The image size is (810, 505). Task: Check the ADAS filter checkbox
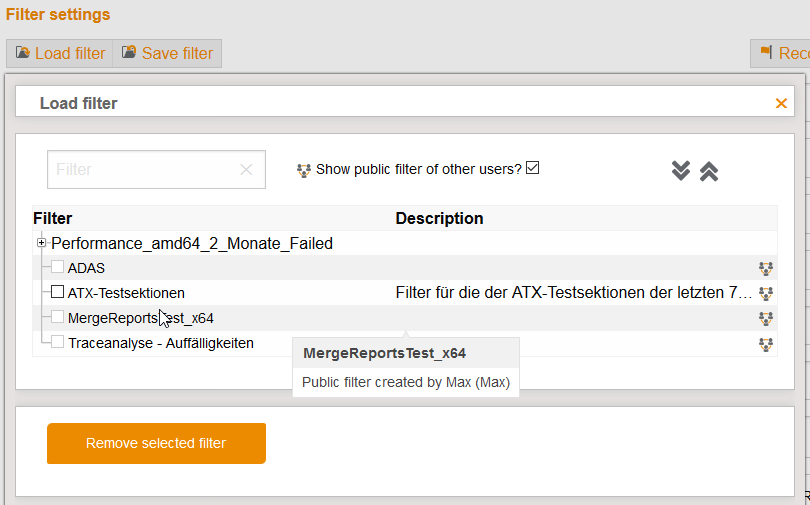(x=58, y=267)
